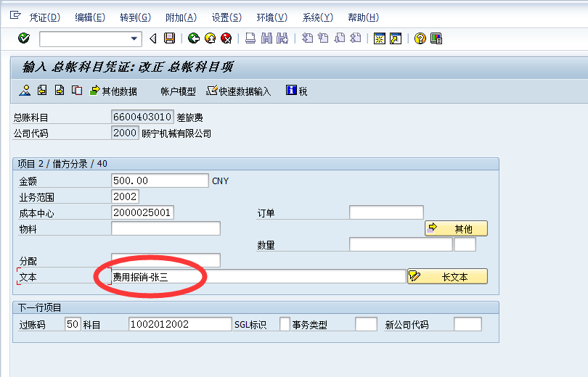Image resolution: width=588 pixels, height=377 pixels.
Task: Click the 过账码 field showing 50
Action: tap(73, 324)
